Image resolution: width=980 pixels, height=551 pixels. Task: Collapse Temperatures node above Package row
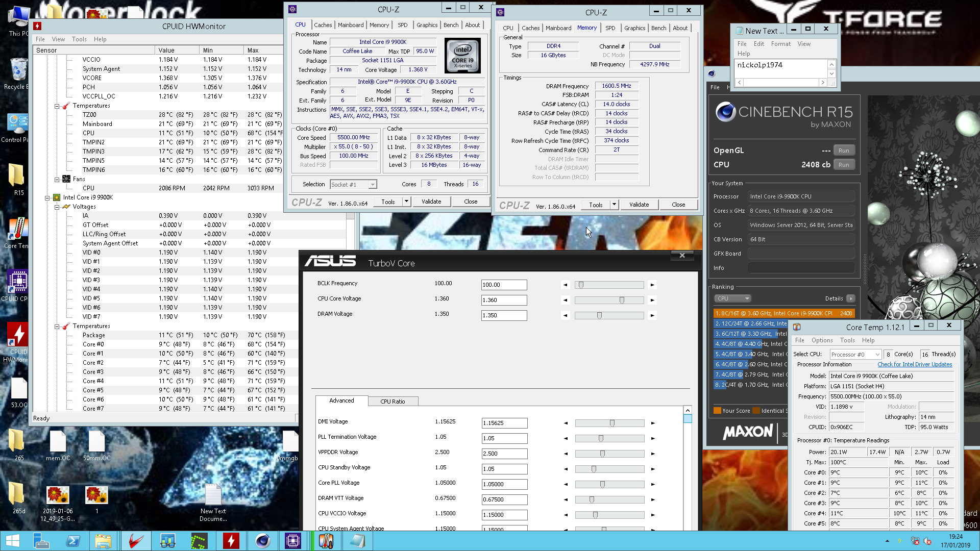(57, 326)
